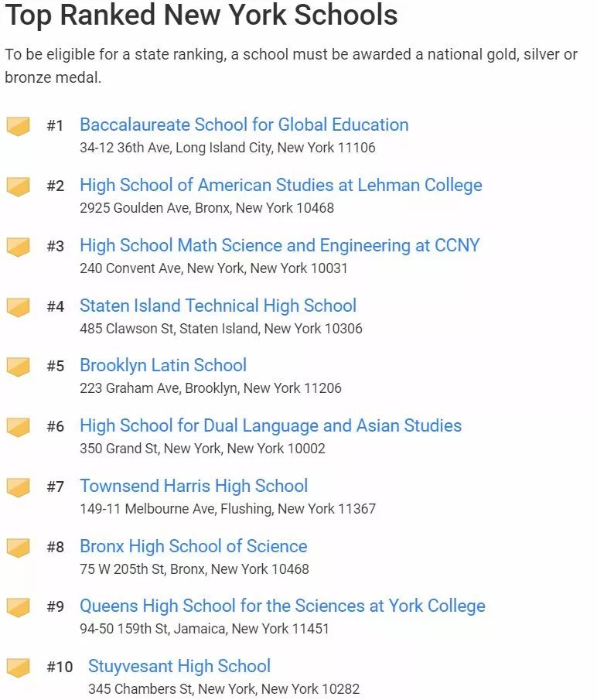Open Queens High School for the Sciences link

click(x=282, y=606)
